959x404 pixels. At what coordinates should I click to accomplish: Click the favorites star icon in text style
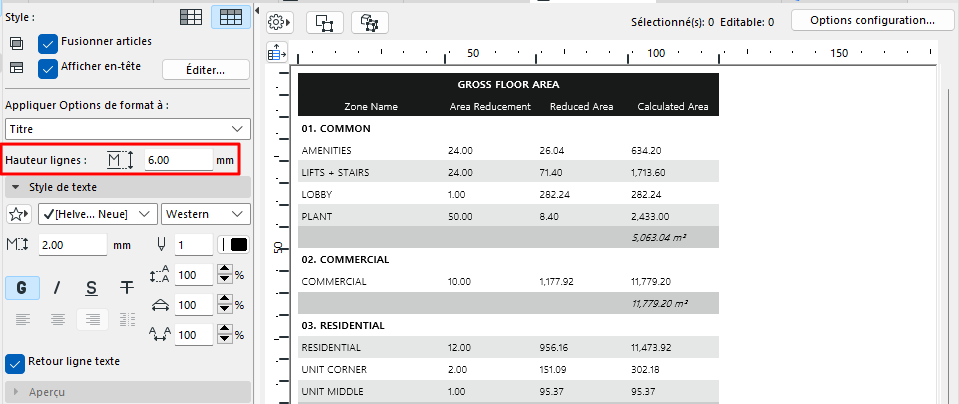pos(19,213)
